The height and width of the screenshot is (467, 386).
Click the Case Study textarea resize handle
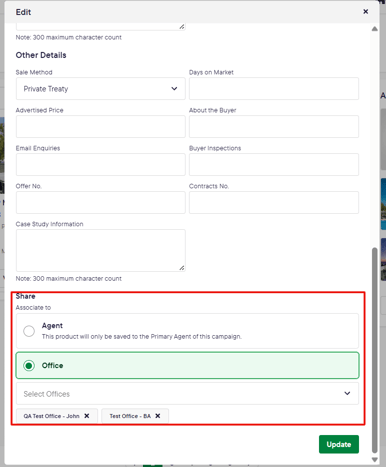click(182, 268)
